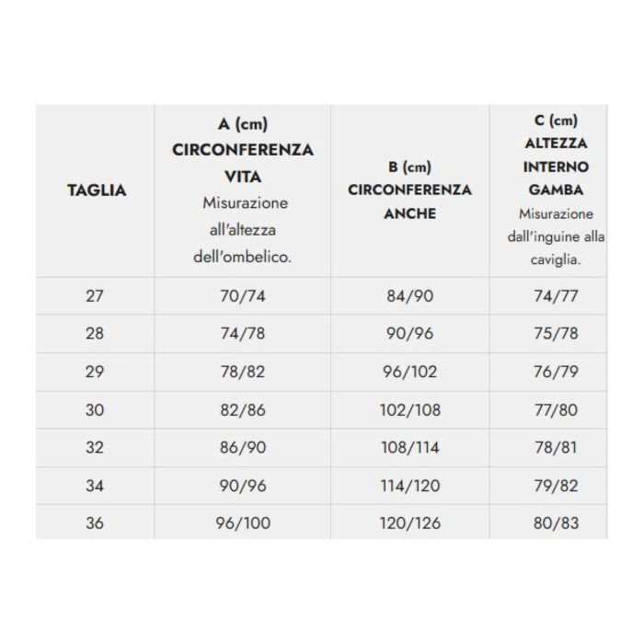Click the 96/100 waist measurement cell

(x=243, y=523)
